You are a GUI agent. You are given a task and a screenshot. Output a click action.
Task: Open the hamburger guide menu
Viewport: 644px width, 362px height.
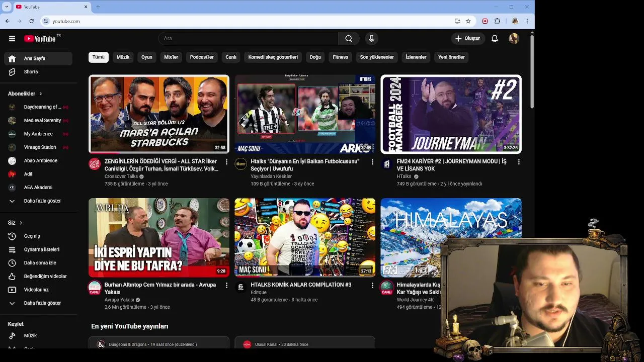[x=12, y=39]
